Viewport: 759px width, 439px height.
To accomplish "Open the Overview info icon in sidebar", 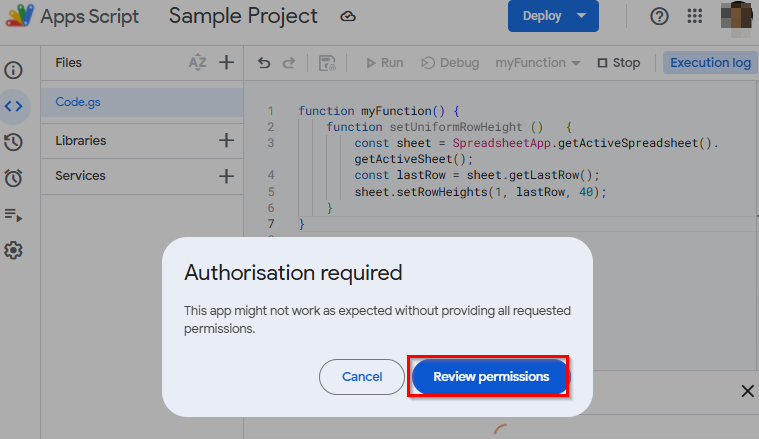I will coord(14,71).
